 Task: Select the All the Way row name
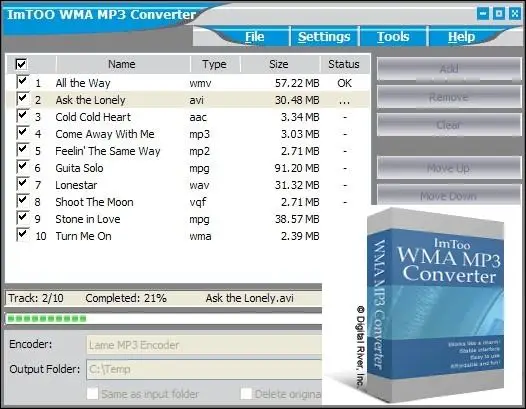83,83
